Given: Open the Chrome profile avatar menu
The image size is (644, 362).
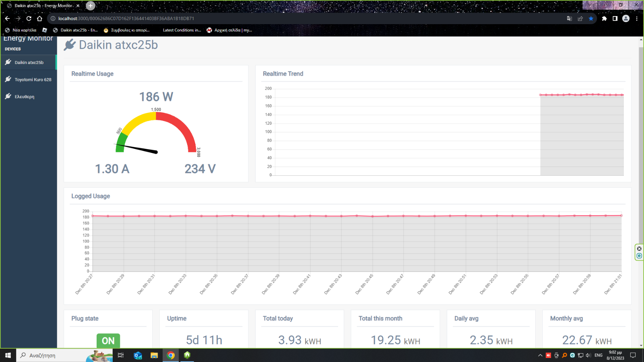Looking at the screenshot, I should pos(626,19).
